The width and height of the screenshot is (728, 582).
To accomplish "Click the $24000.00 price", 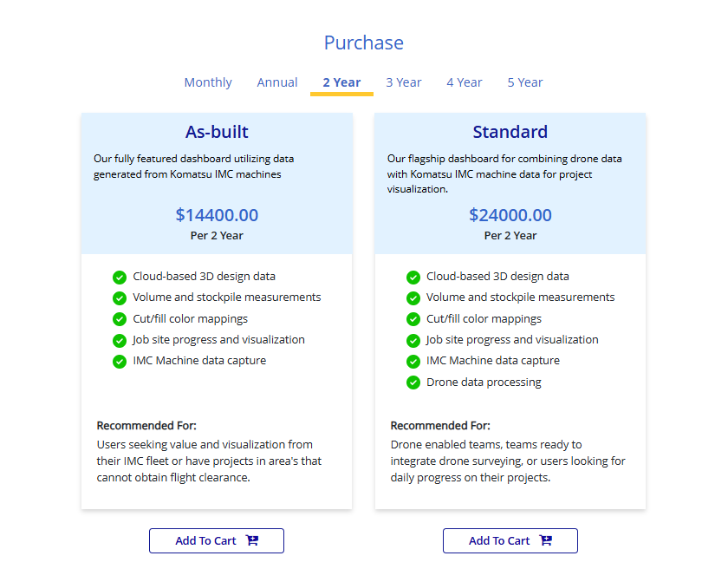I will pos(510,215).
